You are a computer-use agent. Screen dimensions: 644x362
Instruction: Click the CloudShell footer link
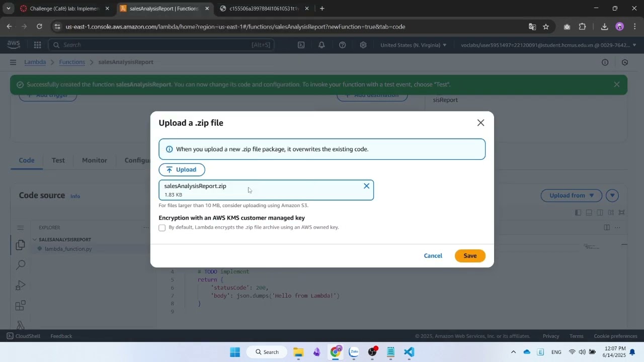pyautogui.click(x=23, y=336)
